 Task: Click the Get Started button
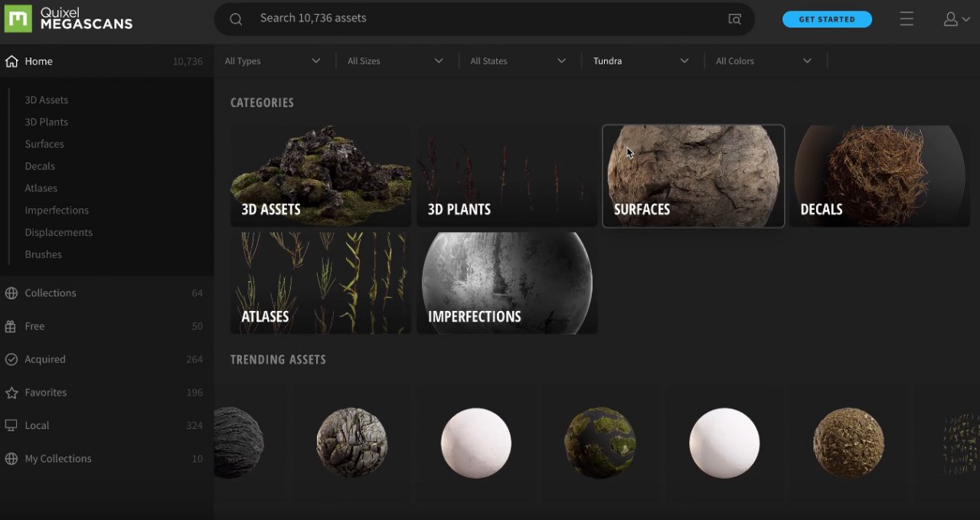coord(827,19)
